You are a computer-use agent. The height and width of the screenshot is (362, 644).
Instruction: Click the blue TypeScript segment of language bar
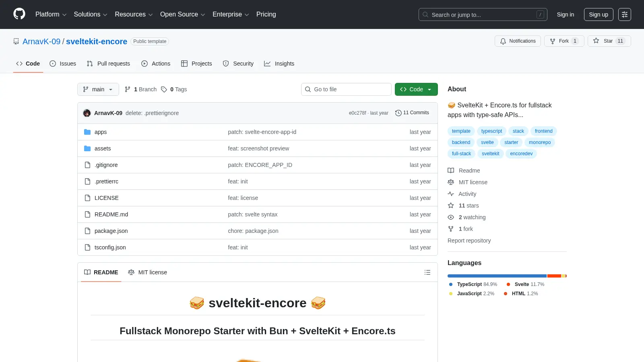pyautogui.click(x=497, y=276)
